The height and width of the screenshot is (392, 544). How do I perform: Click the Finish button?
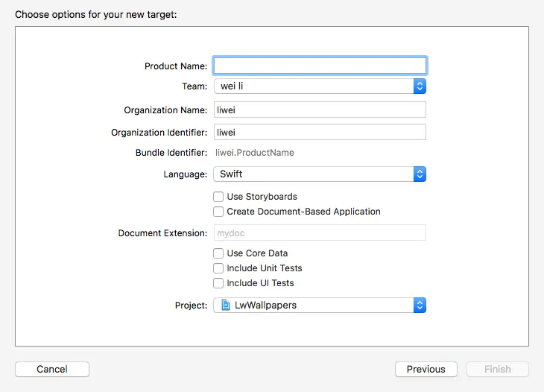497,369
